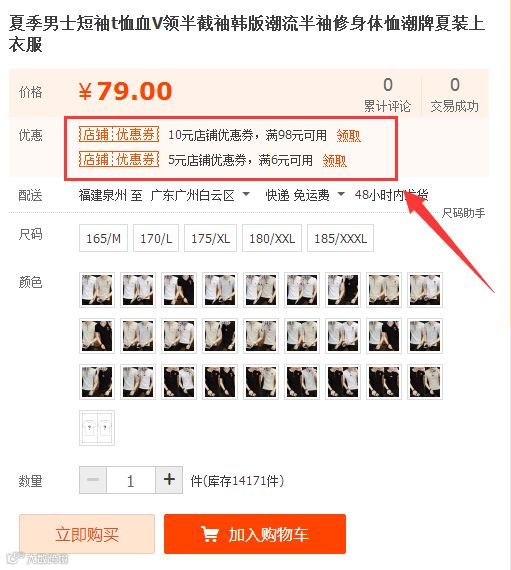Click the 加入购物车 add to cart button

pyautogui.click(x=255, y=534)
